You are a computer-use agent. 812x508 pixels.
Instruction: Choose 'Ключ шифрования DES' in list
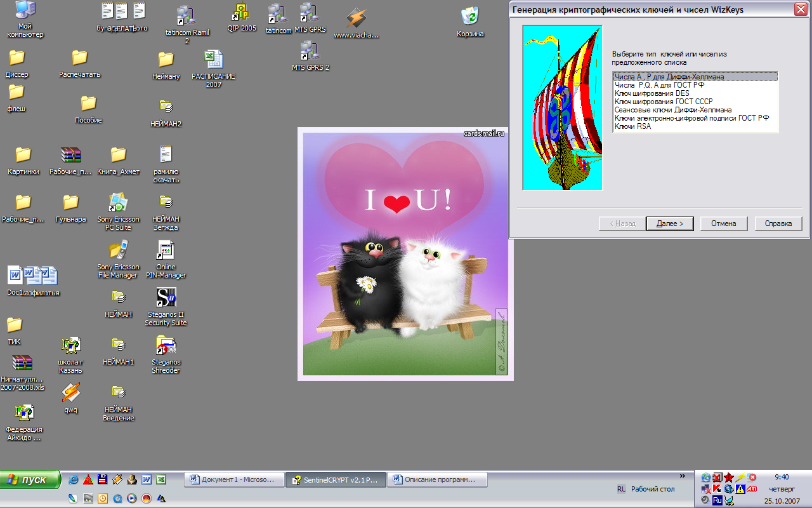point(695,93)
